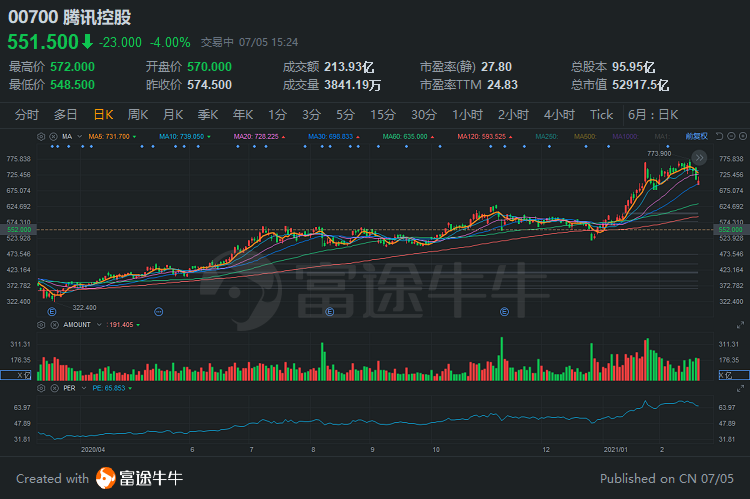Expand the PER indicator dropdown arrow
750x499 pixels.
click(x=84, y=388)
